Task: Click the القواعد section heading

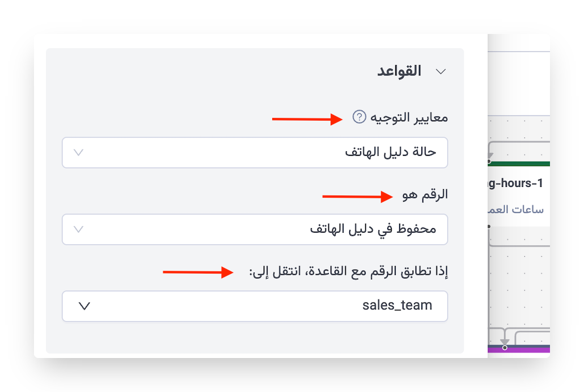Action: point(400,71)
